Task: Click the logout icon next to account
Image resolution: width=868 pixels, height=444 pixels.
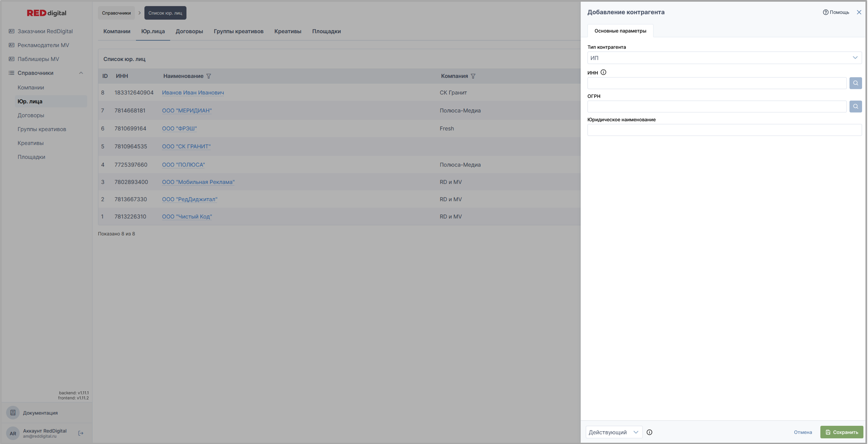Action: point(81,433)
